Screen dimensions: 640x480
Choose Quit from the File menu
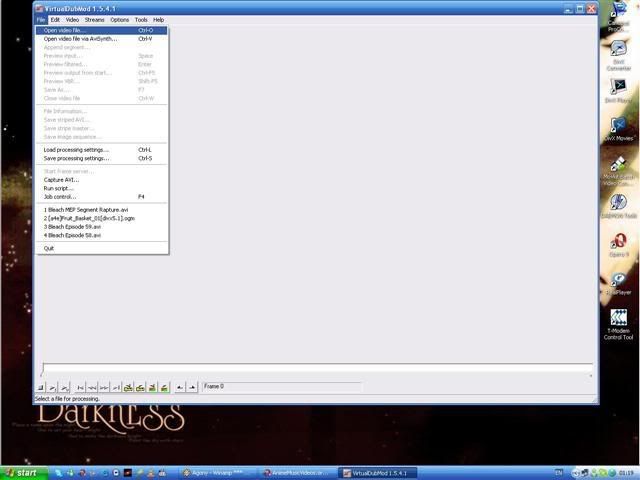(102, 248)
